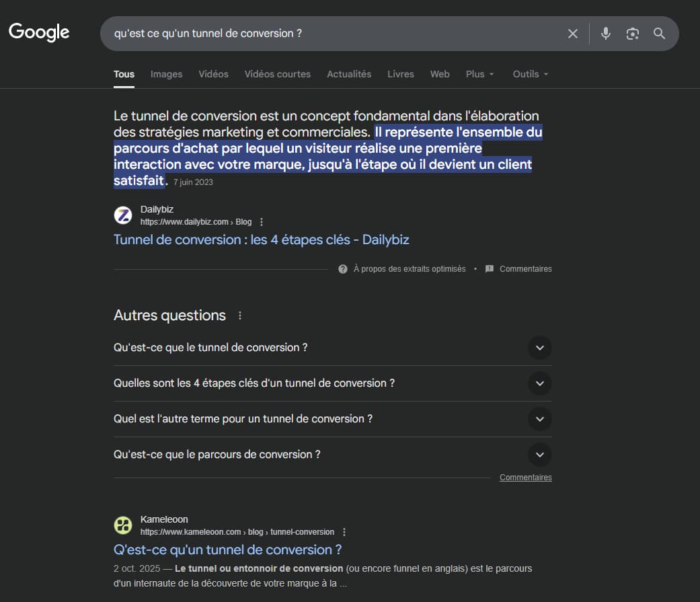The width and height of the screenshot is (700, 602).
Task: Click the help icon near 'À propos des extraits optimisés'
Action: [x=343, y=268]
